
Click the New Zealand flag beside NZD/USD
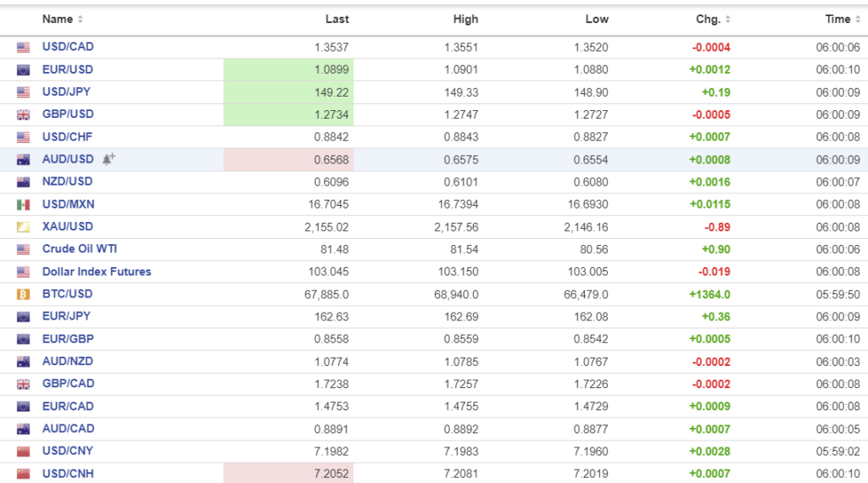coord(23,181)
